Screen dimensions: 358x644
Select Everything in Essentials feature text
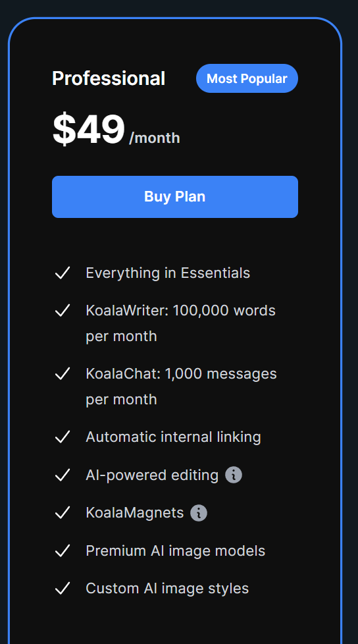click(x=168, y=273)
